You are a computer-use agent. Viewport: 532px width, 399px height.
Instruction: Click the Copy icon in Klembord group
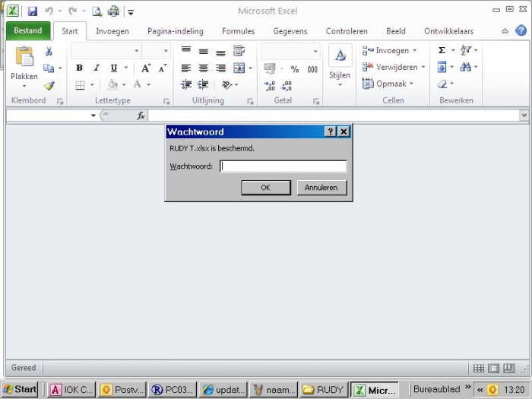click(x=49, y=68)
